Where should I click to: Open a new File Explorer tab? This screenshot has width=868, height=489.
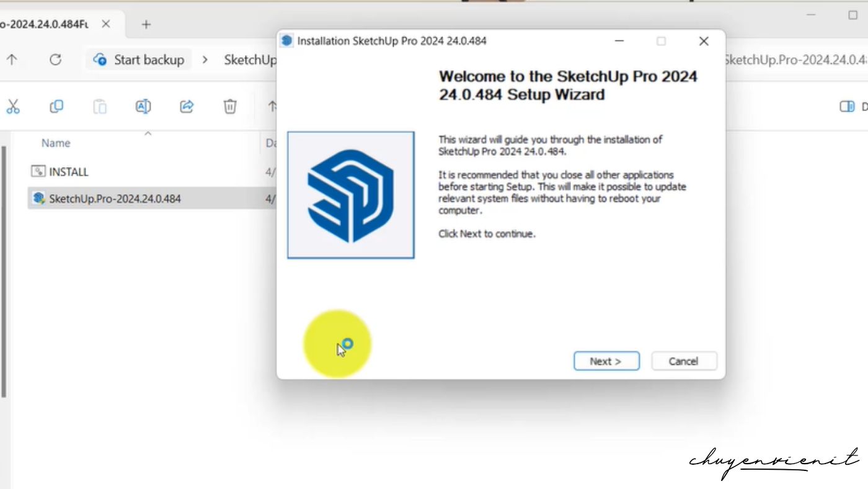pos(146,24)
